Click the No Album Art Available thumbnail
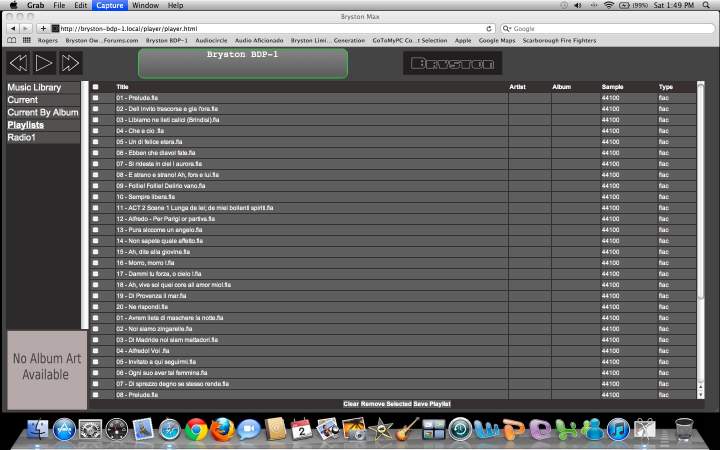The image size is (720, 450). pyautogui.click(x=47, y=370)
